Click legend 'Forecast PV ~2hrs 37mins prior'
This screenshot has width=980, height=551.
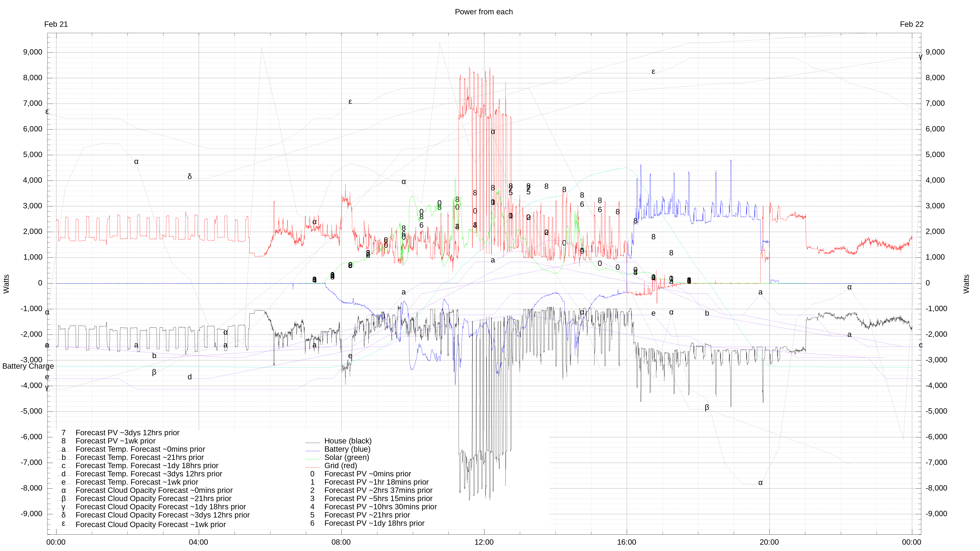pos(378,491)
